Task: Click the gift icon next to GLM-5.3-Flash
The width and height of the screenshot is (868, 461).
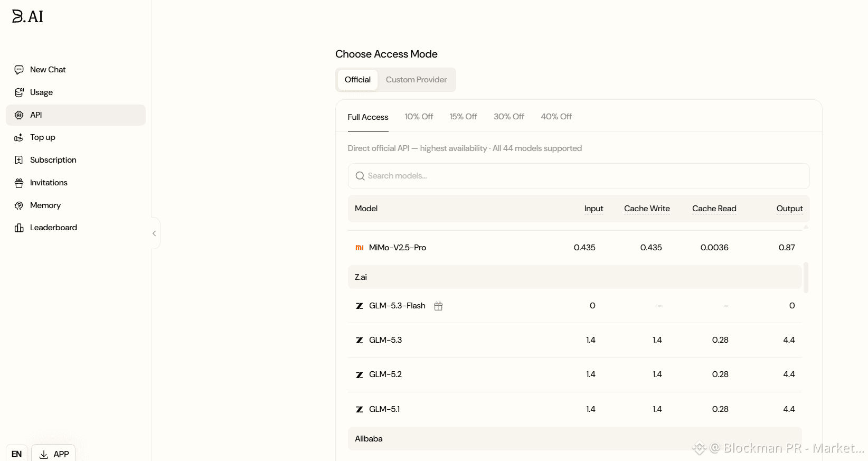Action: pos(438,306)
